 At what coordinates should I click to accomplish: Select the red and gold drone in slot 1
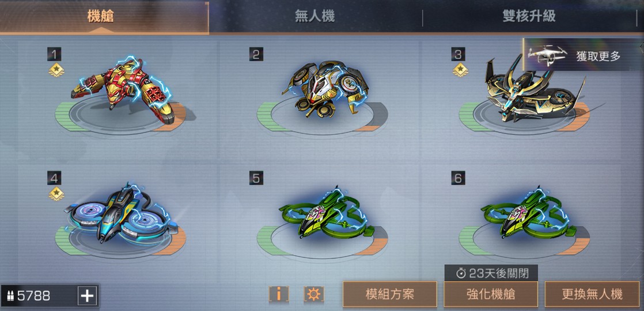pos(123,90)
